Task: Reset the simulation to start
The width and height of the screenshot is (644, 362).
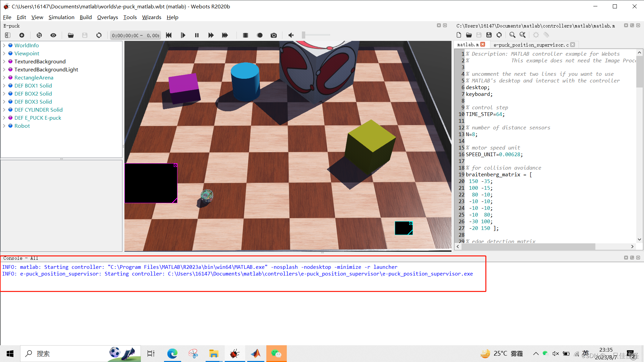Action: click(x=169, y=35)
